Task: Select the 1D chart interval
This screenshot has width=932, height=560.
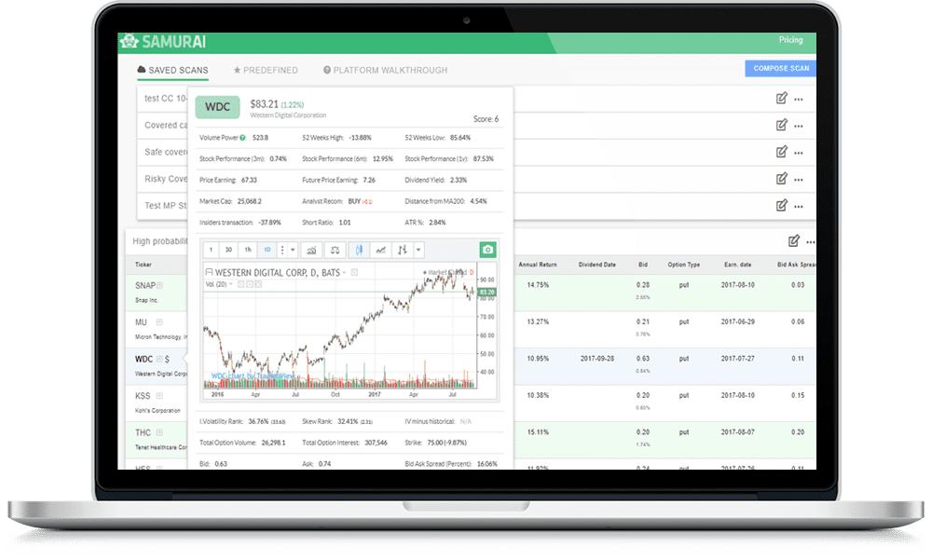Action: tap(267, 250)
